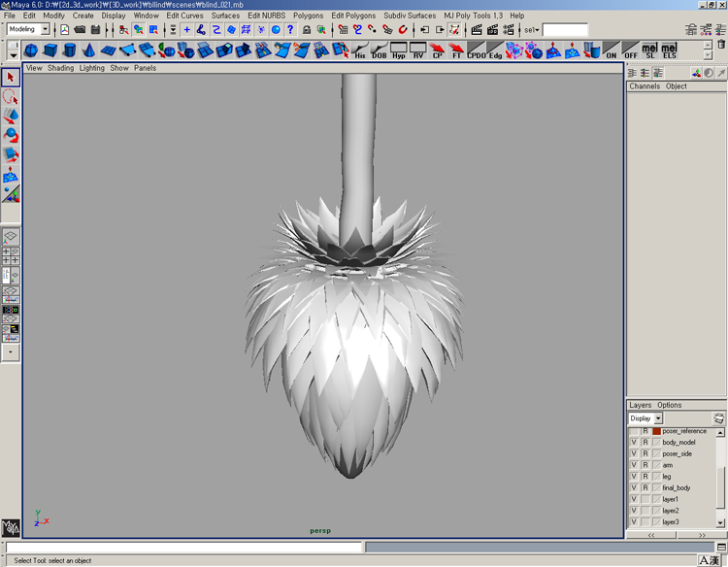Open the Edit Polygons menu
Viewport: 728px width, 567px height.
point(353,16)
